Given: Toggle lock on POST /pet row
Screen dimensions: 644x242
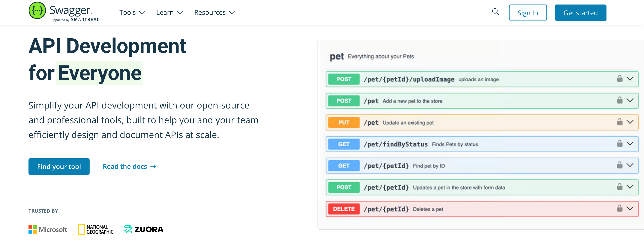Looking at the screenshot, I should tap(619, 100).
